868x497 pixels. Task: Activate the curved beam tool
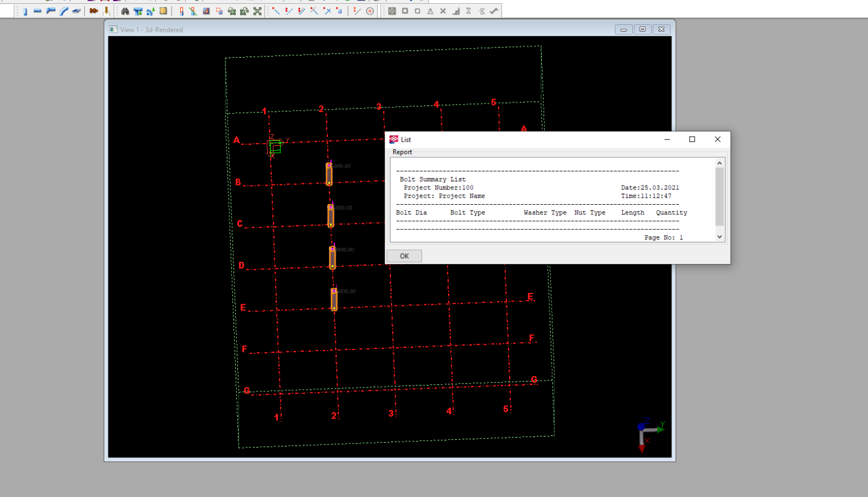click(64, 11)
